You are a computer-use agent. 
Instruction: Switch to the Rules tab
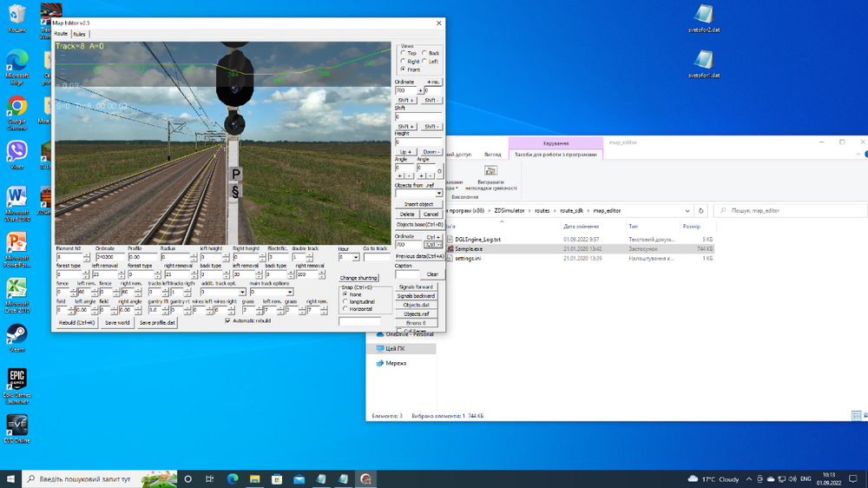pos(79,34)
